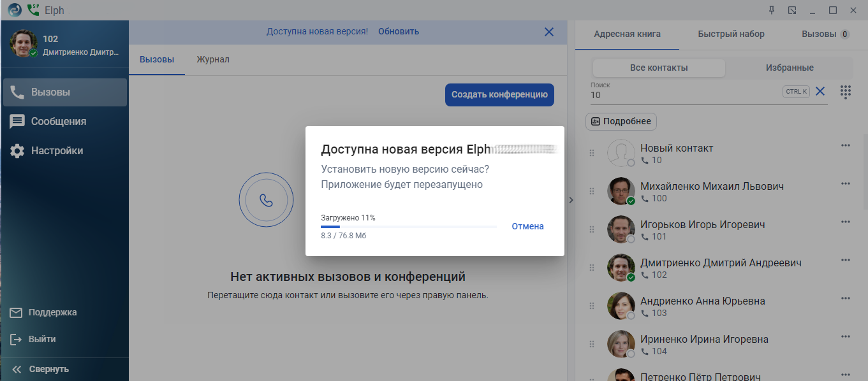Dismiss the new version notification banner
The width and height of the screenshot is (868, 381).
(548, 32)
